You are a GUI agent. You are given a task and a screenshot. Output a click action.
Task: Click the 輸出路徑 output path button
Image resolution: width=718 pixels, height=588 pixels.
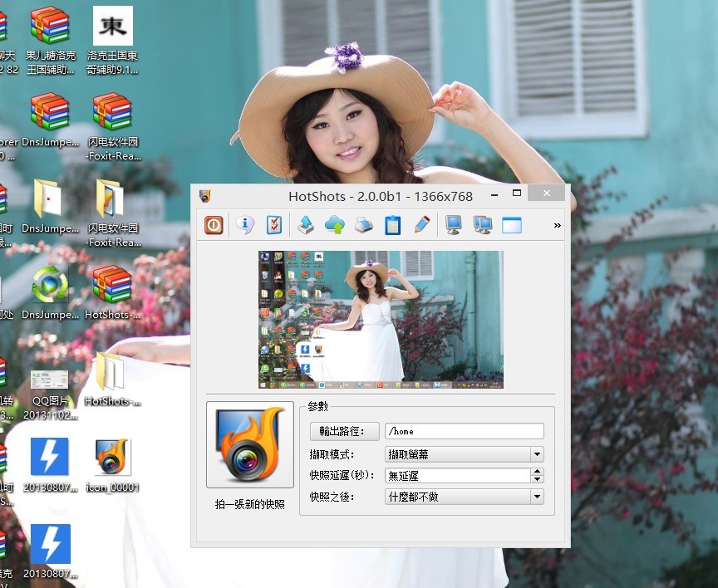pos(344,431)
